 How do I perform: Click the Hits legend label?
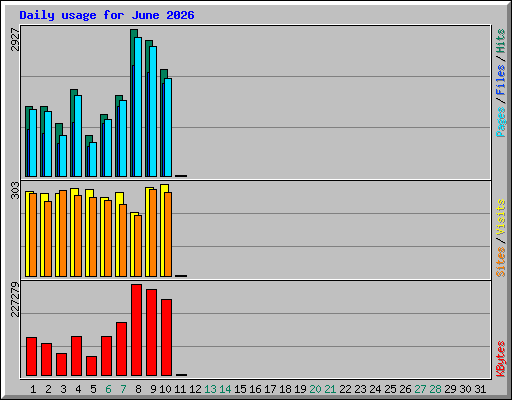pyautogui.click(x=500, y=41)
